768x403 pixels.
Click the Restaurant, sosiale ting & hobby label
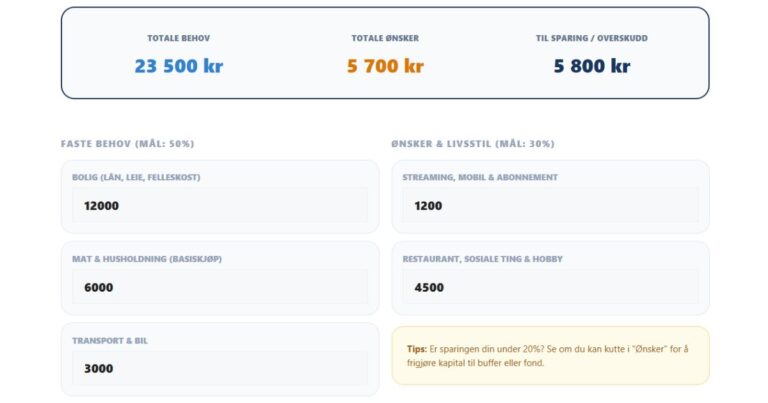pos(482,259)
